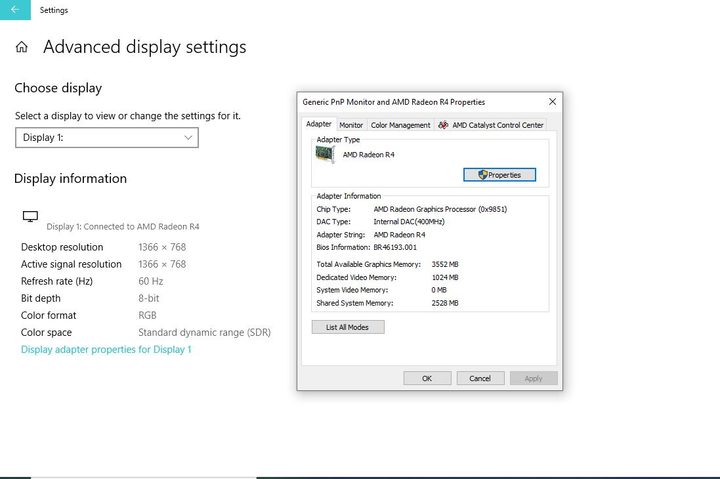The width and height of the screenshot is (720, 479).
Task: Click the RGB color format value
Action: [147, 316]
